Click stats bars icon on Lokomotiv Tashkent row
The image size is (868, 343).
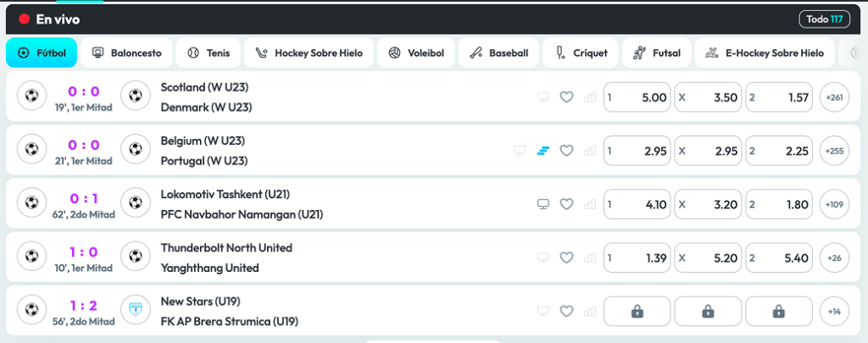(x=590, y=204)
